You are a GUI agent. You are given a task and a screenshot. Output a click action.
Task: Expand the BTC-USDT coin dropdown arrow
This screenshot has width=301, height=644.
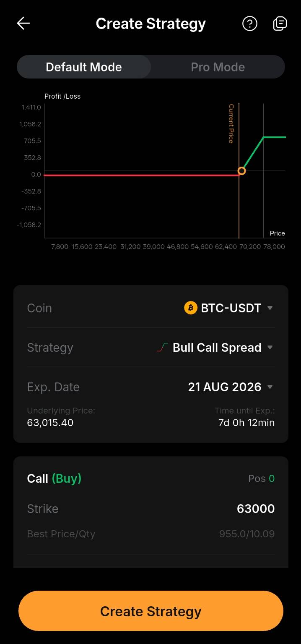coord(270,308)
